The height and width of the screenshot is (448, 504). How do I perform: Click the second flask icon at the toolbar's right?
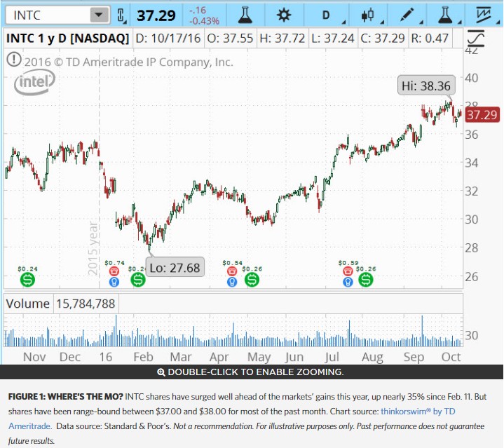(x=446, y=15)
